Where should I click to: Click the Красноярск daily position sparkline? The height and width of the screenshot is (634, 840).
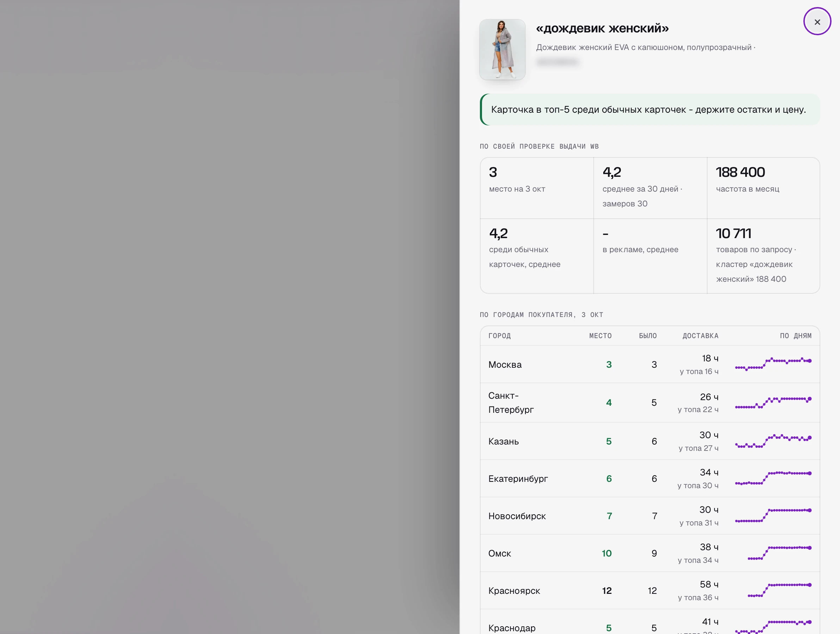click(780, 590)
